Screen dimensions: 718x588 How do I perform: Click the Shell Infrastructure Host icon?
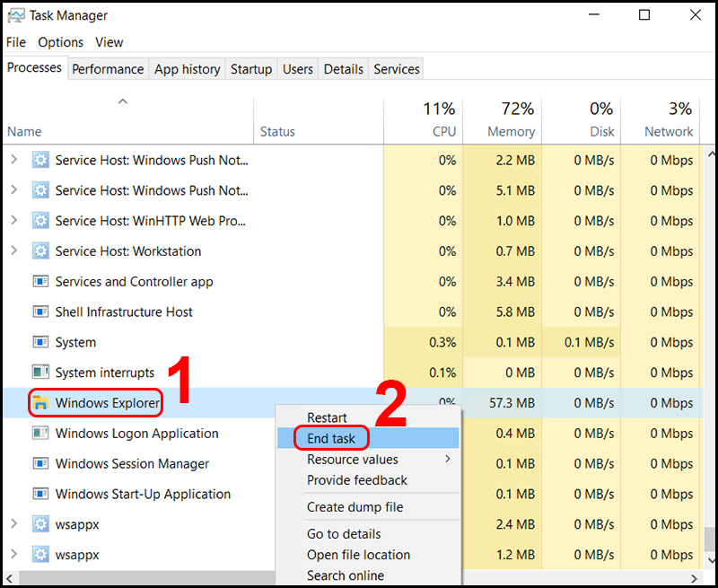click(x=40, y=312)
